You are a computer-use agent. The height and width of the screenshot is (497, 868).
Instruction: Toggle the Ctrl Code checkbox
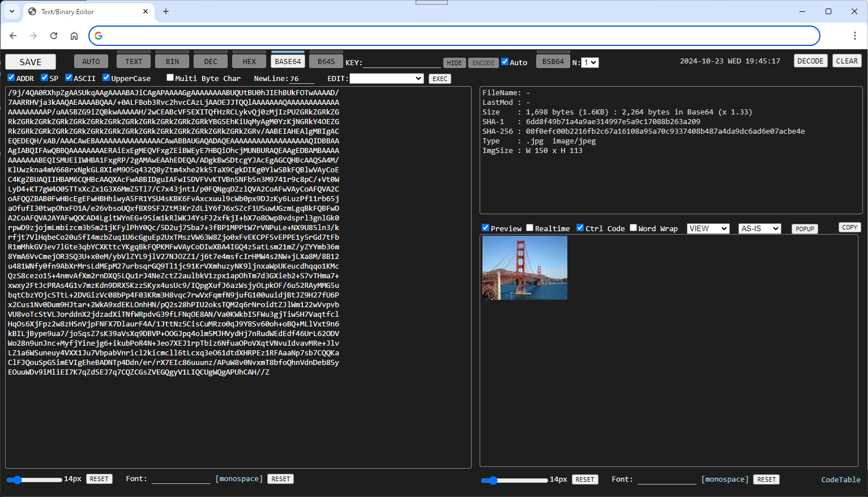tap(580, 228)
